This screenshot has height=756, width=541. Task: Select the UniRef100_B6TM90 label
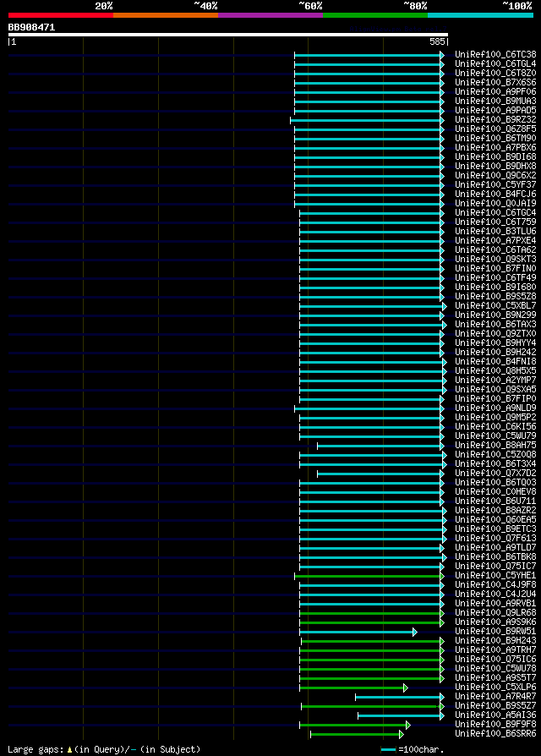click(x=495, y=139)
